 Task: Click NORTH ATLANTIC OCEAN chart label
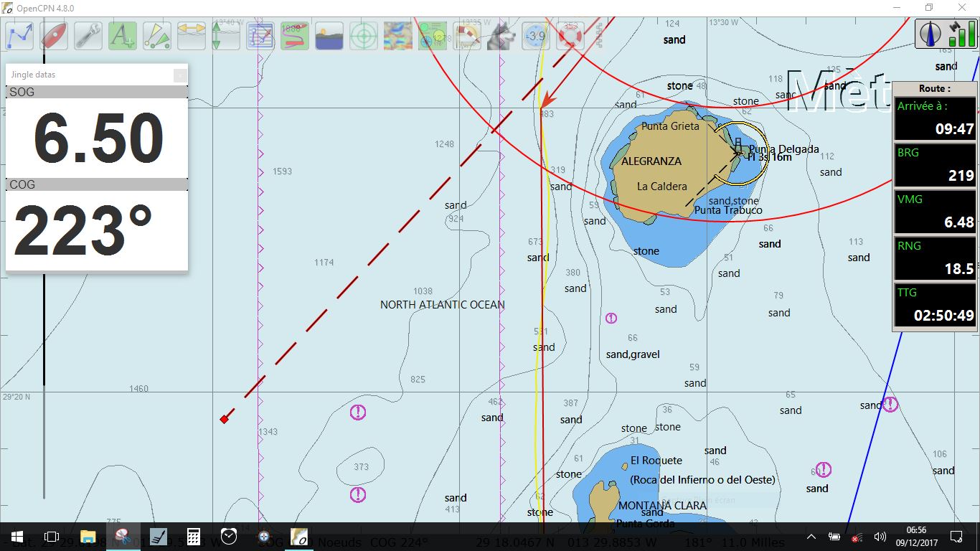(443, 304)
